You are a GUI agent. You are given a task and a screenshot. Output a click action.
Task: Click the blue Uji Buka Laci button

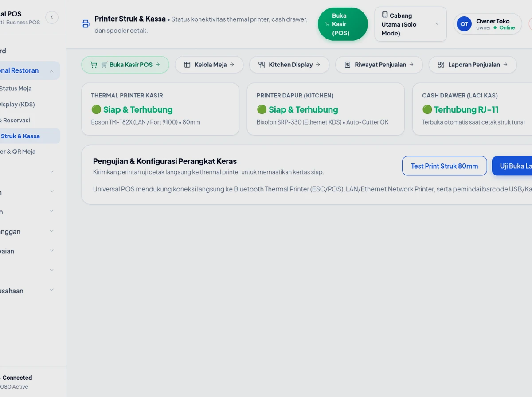(x=512, y=166)
